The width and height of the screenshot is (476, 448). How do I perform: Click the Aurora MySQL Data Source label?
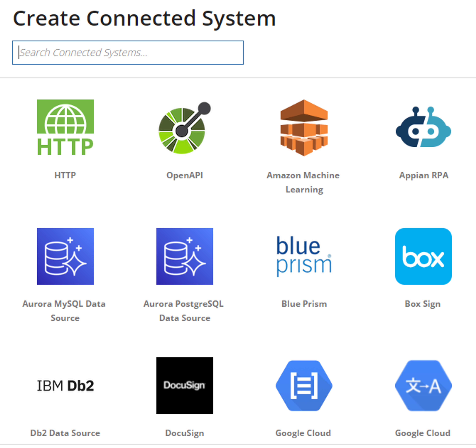point(64,311)
